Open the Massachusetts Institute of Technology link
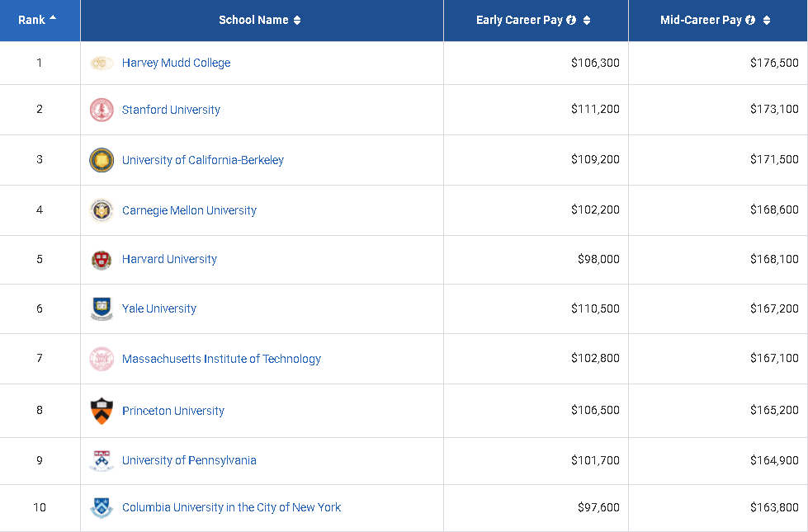This screenshot has height=532, width=808. pyautogui.click(x=221, y=359)
